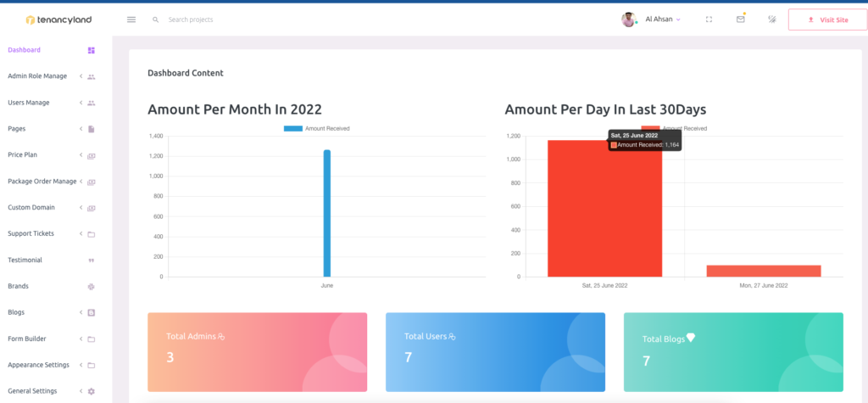Image resolution: width=868 pixels, height=403 pixels.
Task: Expand the Price Plan chevron
Action: (x=81, y=154)
